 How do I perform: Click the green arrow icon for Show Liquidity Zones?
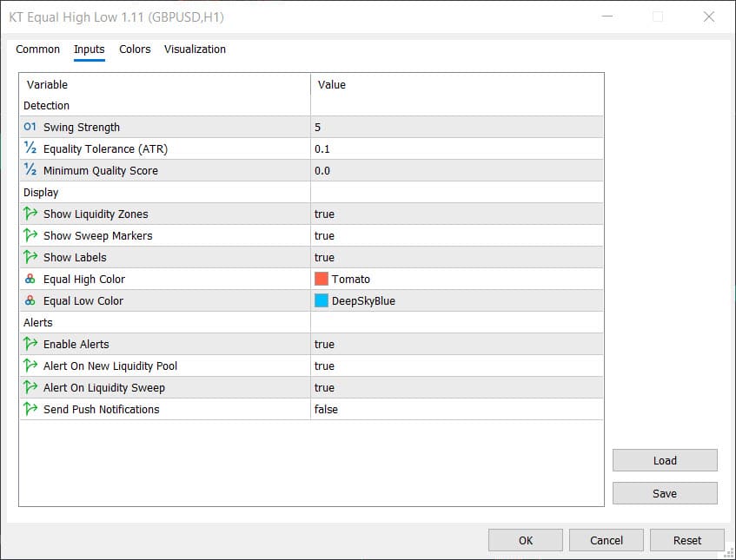[30, 214]
